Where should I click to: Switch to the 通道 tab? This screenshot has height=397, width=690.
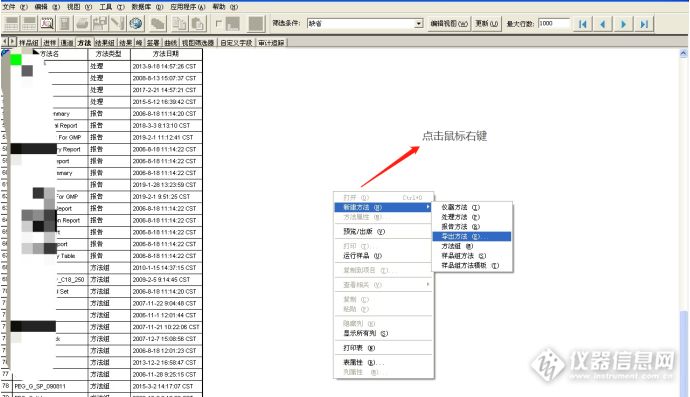pos(67,43)
